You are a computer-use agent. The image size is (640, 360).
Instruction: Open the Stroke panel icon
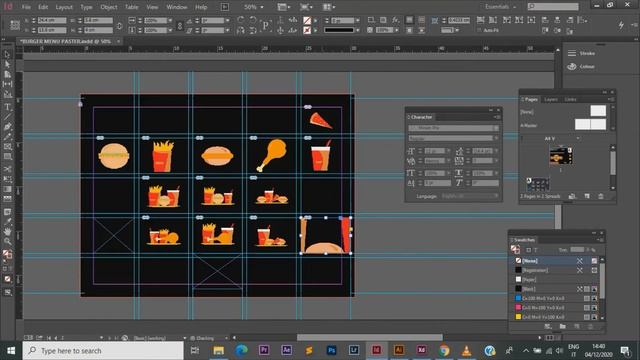coord(572,53)
